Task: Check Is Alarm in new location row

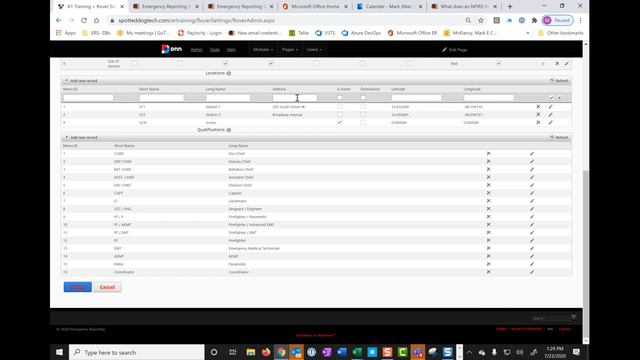Action: click(340, 98)
